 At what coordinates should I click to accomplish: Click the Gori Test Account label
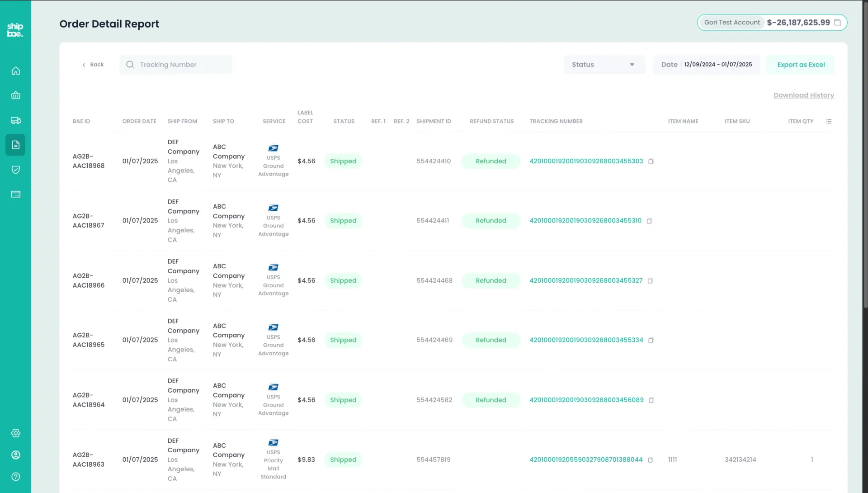click(x=732, y=23)
